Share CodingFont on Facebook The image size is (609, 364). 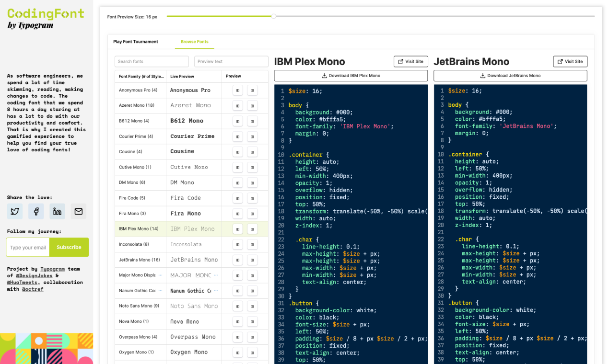36,211
